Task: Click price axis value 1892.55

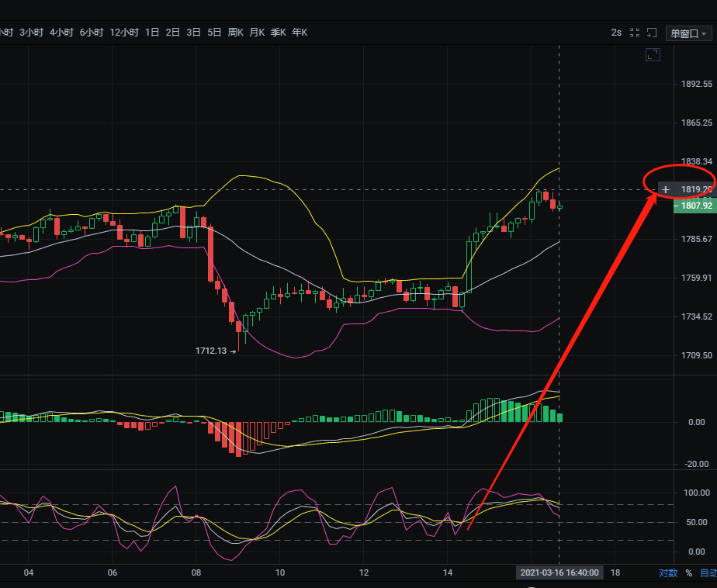Action: point(696,84)
